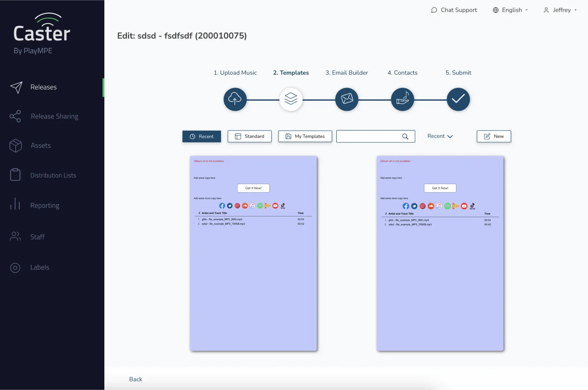Select the Recent filter toggle
This screenshot has width=588, height=390.
coord(201,136)
